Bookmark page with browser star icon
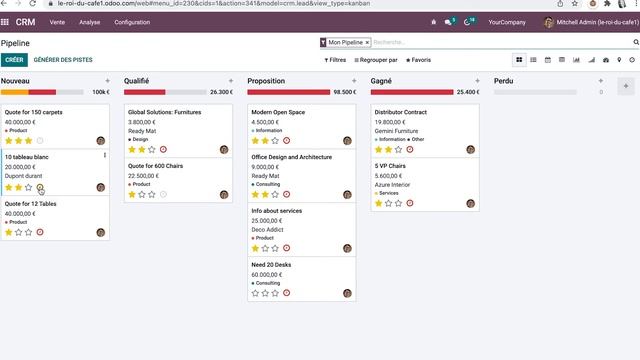Image resolution: width=640 pixels, height=360 pixels. [x=575, y=3]
